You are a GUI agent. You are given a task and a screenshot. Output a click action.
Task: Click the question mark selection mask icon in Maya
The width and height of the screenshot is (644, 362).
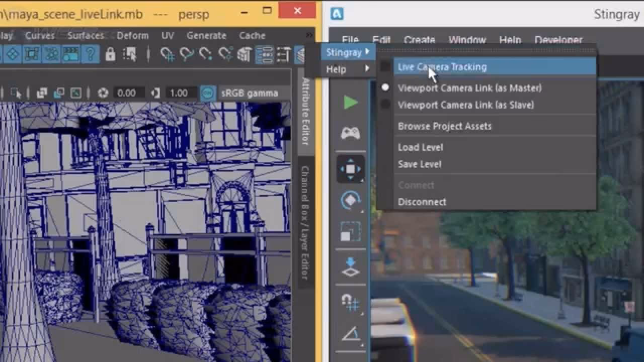pyautogui.click(x=90, y=54)
